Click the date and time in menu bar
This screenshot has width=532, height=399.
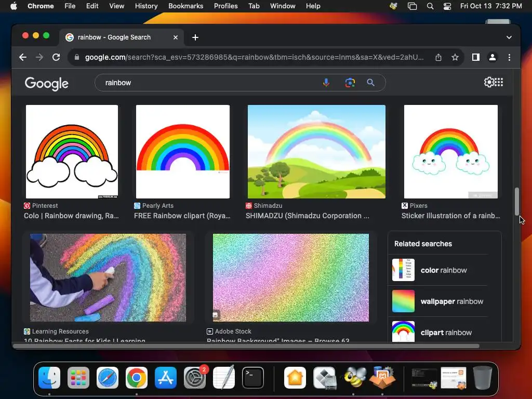tap(491, 6)
